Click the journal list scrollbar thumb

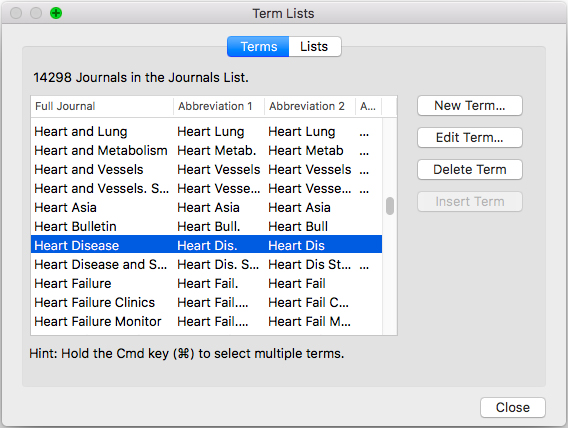[x=390, y=206]
